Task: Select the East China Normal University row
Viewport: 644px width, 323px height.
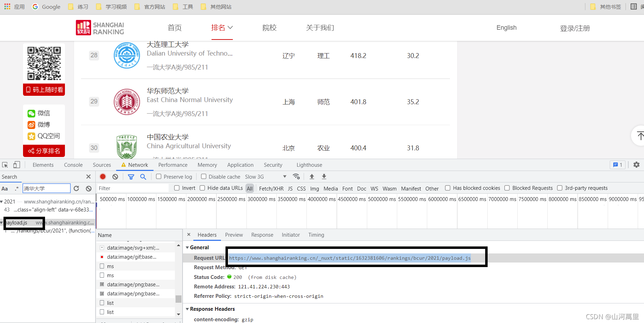Action: (265, 102)
